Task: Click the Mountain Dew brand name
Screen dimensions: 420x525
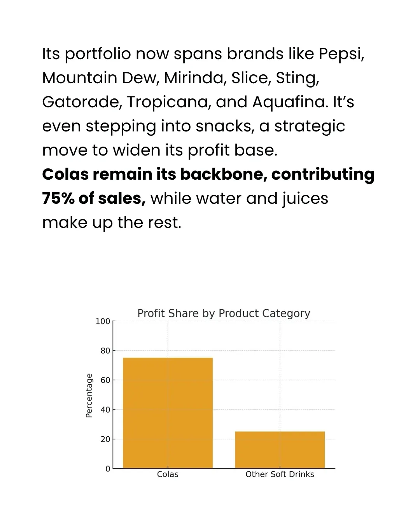Action: (99, 78)
